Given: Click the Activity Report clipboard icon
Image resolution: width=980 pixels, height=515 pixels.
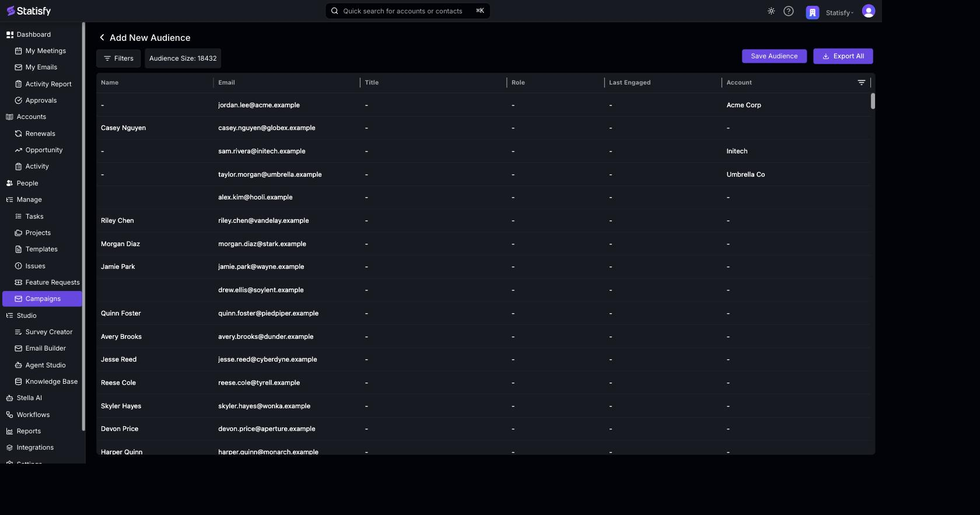Looking at the screenshot, I should (x=18, y=84).
